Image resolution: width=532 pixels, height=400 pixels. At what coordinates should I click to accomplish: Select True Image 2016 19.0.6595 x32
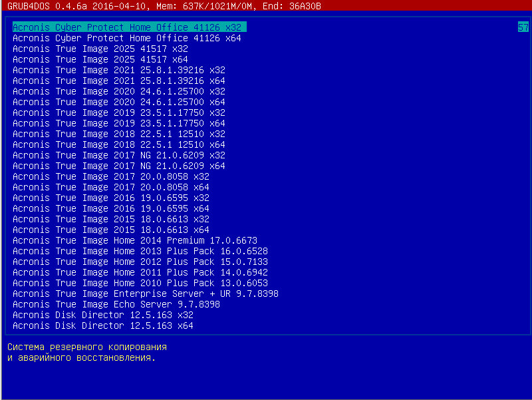[111, 198]
